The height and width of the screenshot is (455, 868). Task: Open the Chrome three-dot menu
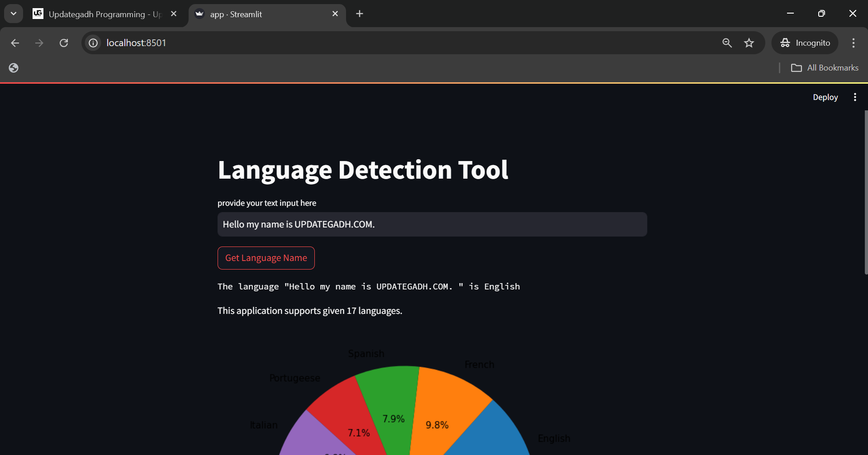854,43
